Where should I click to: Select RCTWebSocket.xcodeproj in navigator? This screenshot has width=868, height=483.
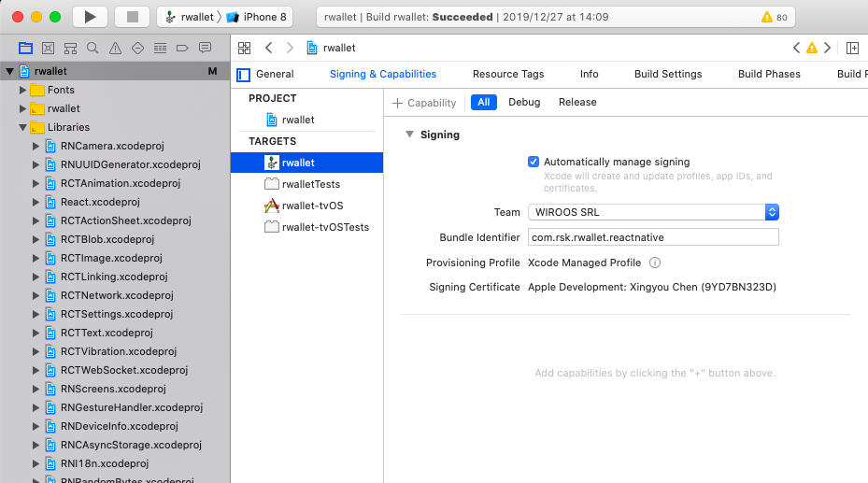(x=124, y=370)
